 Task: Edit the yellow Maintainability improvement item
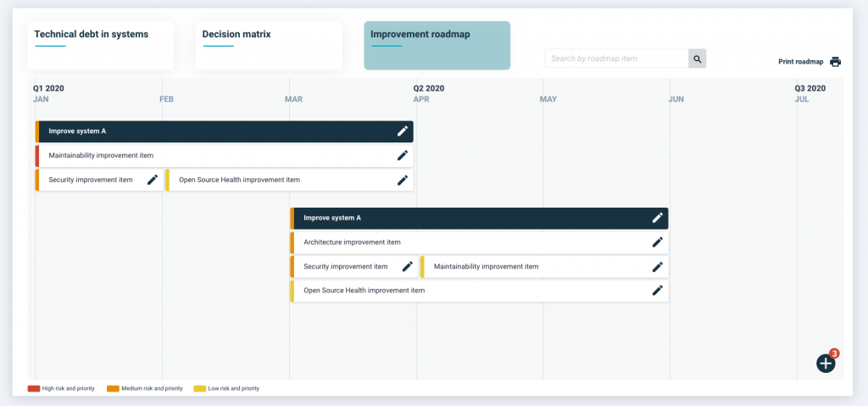(657, 266)
